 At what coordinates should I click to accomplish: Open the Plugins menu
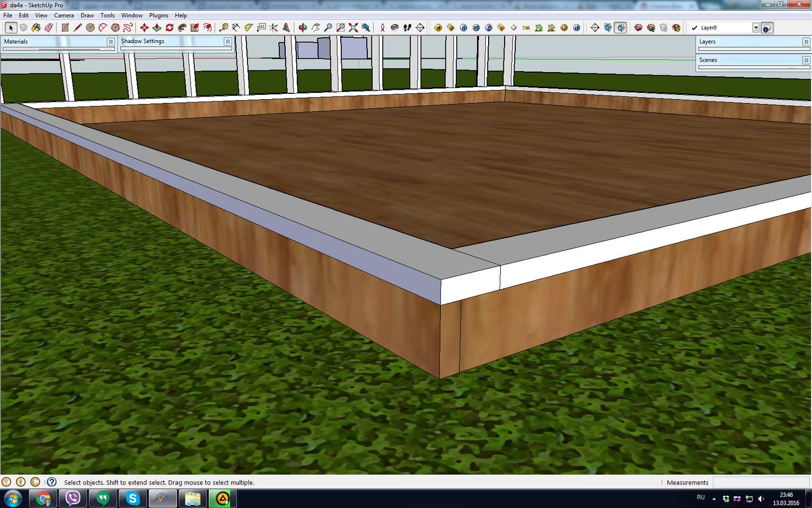tap(158, 15)
